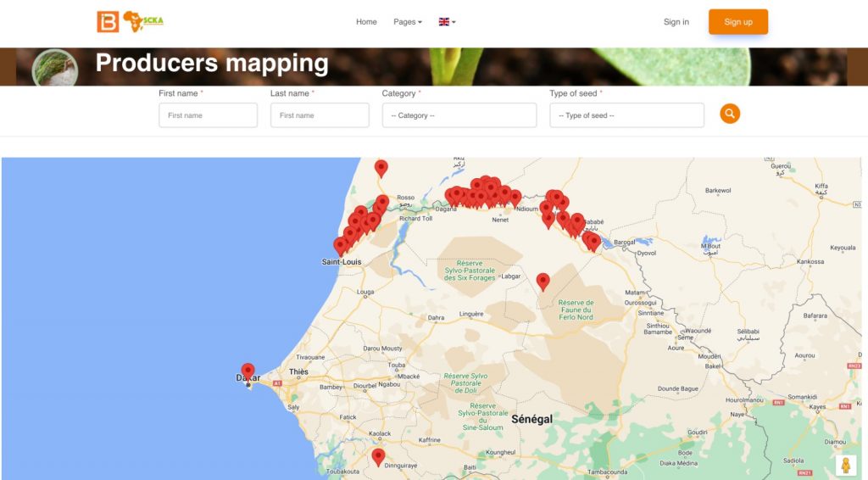This screenshot has width=868, height=480.
Task: Click the Kayes label on map
Action: coord(817,407)
